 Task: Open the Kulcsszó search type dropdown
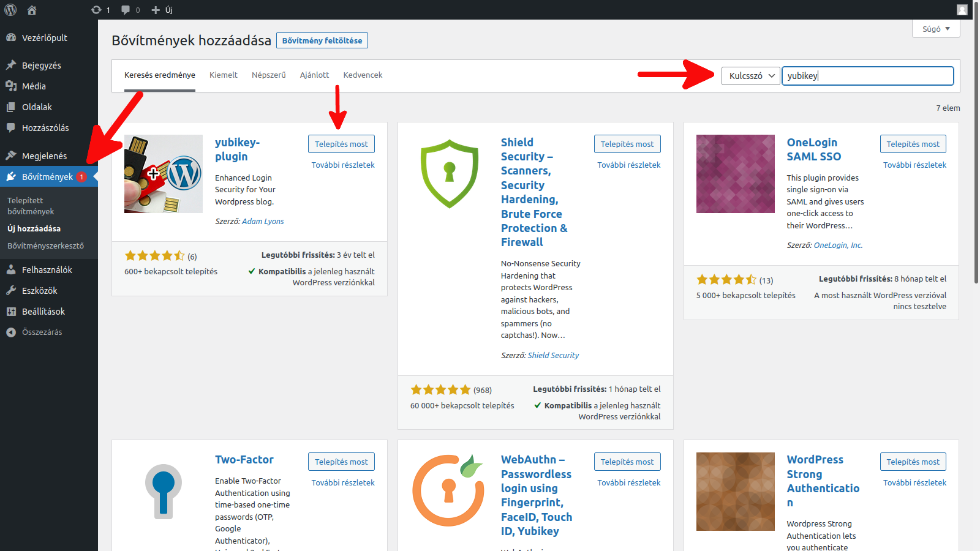[750, 76]
